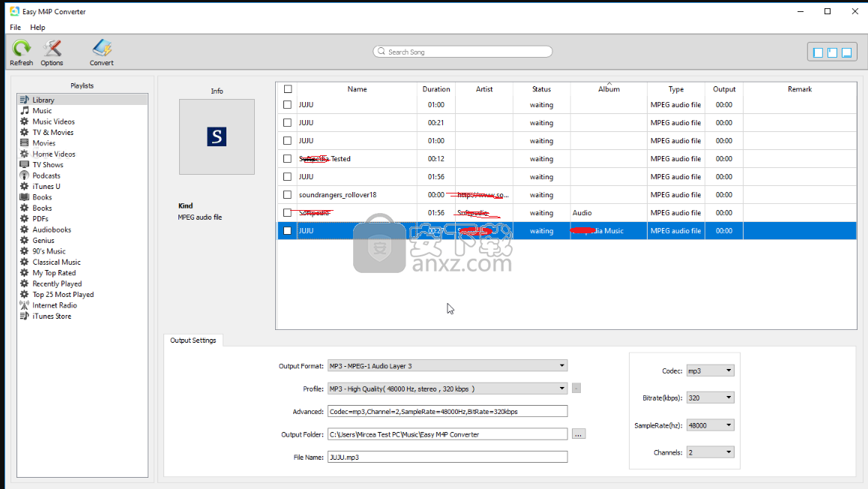Click the TV Shows monitor icon
Screen dimensions: 868x489
point(24,164)
